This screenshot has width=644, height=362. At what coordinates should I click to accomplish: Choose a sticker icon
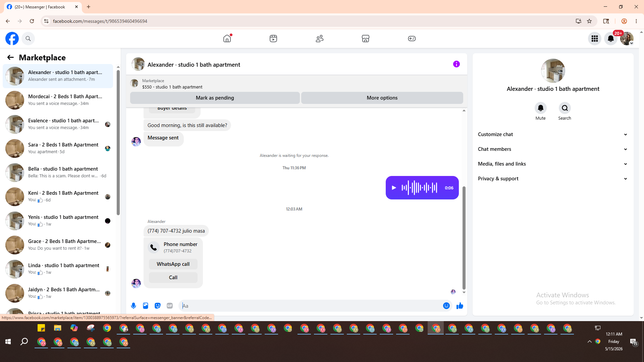click(158, 306)
